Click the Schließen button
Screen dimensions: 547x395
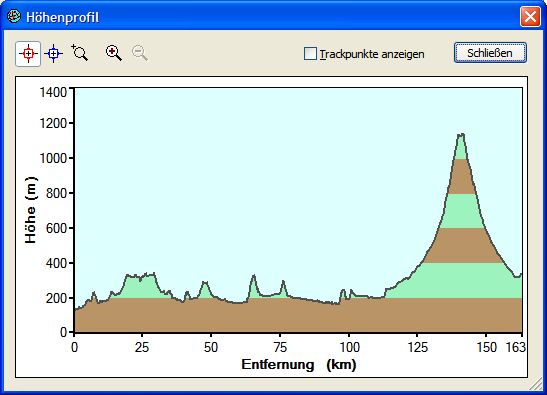490,53
